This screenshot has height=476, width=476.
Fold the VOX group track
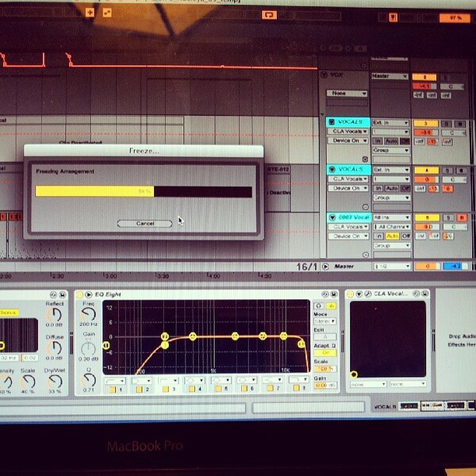324,75
